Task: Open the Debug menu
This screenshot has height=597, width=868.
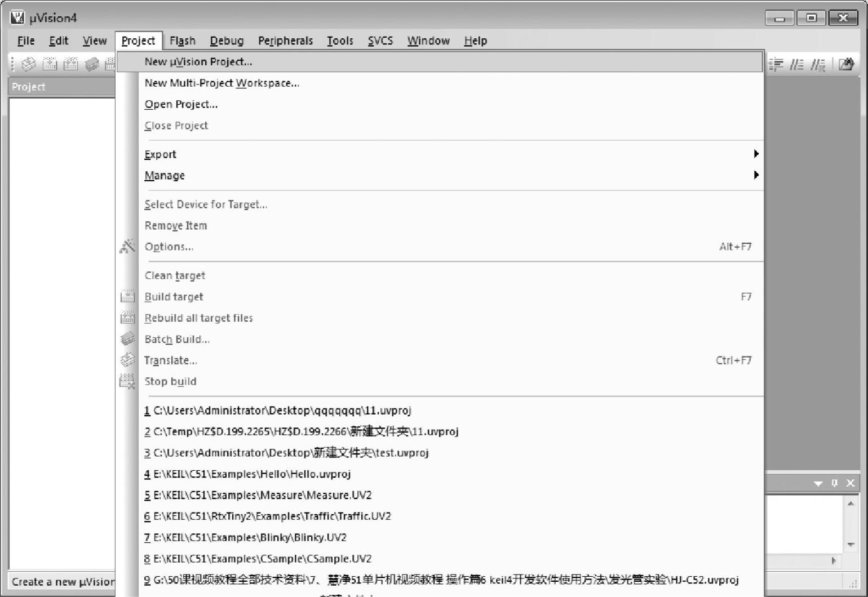Action: (227, 41)
